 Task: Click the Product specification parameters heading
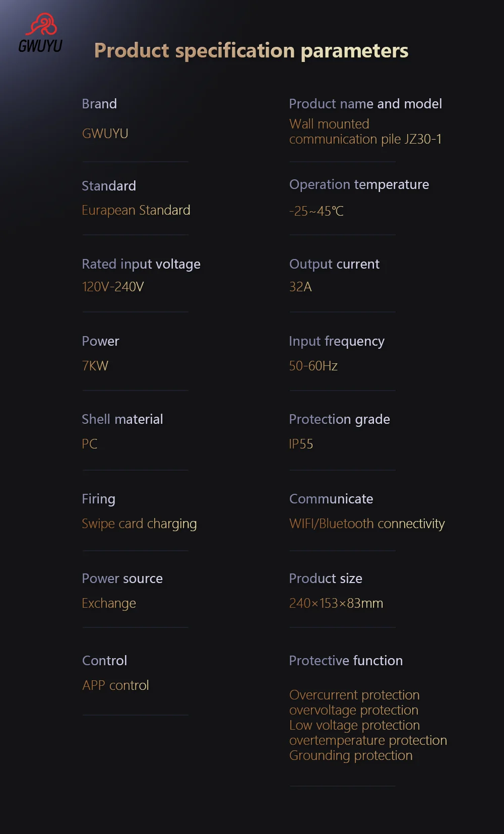[x=251, y=51]
